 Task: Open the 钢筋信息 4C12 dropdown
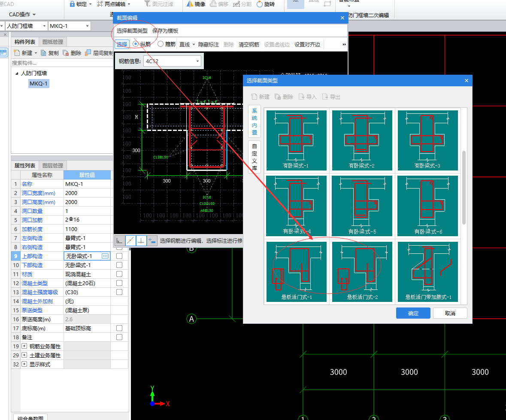coord(197,61)
